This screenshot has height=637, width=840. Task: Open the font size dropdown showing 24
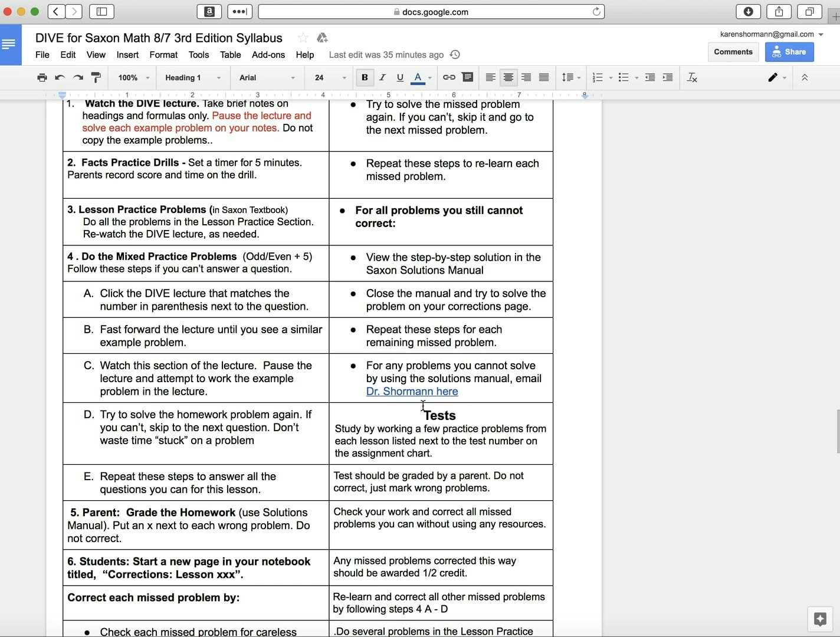[x=330, y=77]
